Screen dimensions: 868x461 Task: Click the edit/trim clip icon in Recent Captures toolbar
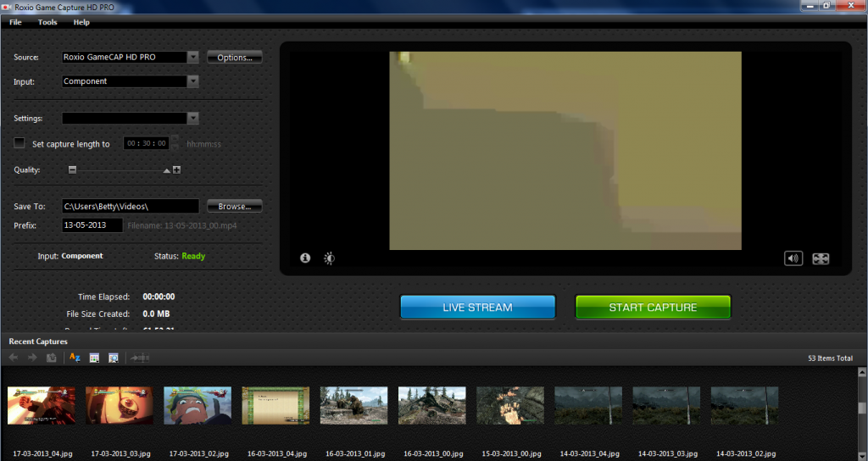point(140,358)
